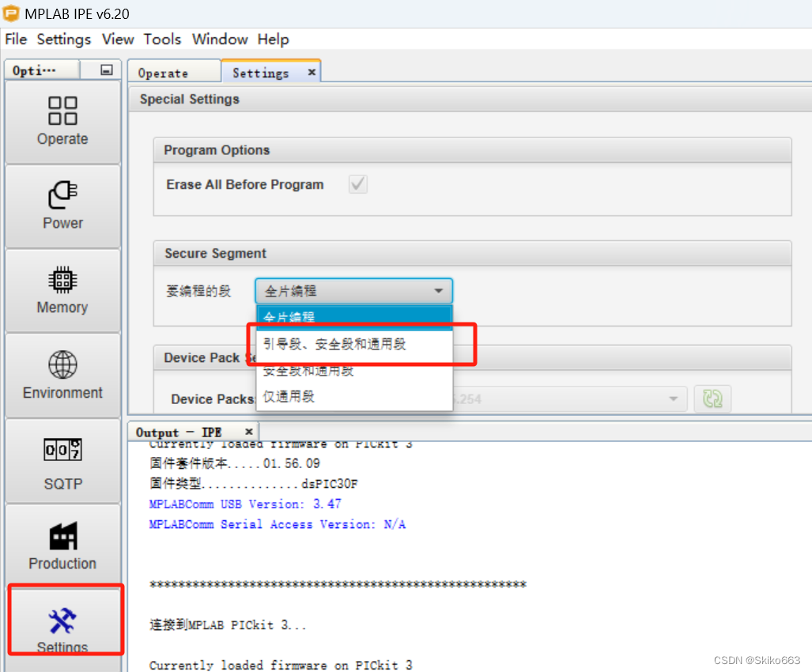Open the Operate panel in sidebar
Viewport: 812px width, 672px height.
pyautogui.click(x=62, y=122)
